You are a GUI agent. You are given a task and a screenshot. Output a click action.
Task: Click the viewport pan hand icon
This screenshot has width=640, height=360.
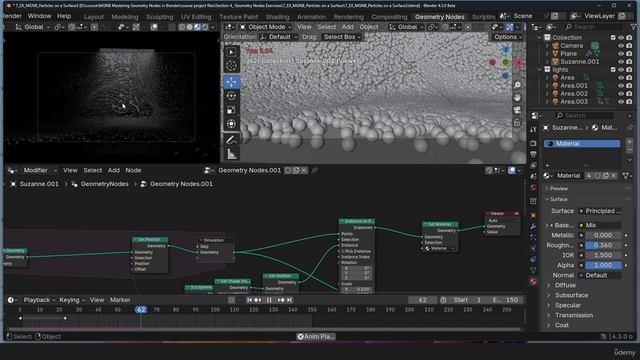[x=517, y=98]
